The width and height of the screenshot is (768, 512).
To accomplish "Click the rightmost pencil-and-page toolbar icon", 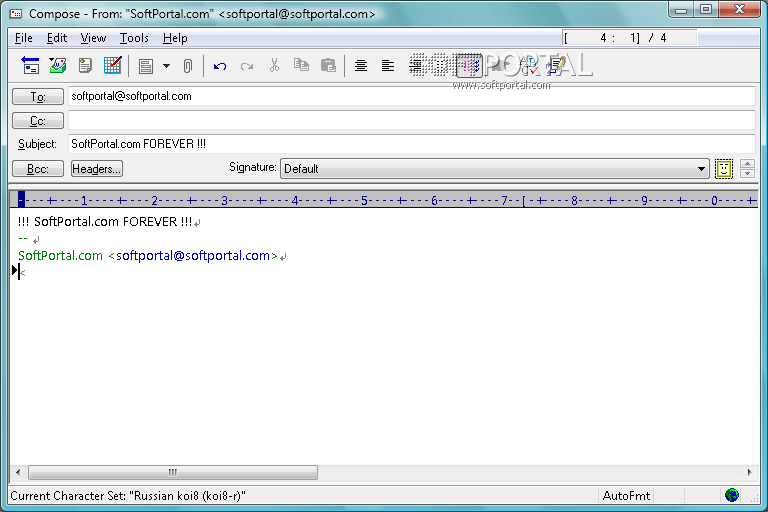I will tap(556, 66).
